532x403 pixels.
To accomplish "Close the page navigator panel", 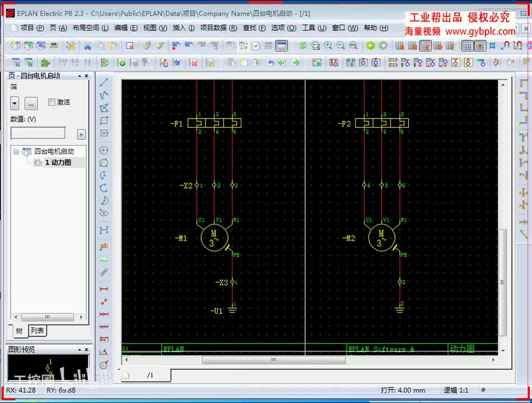I will tap(86, 76).
